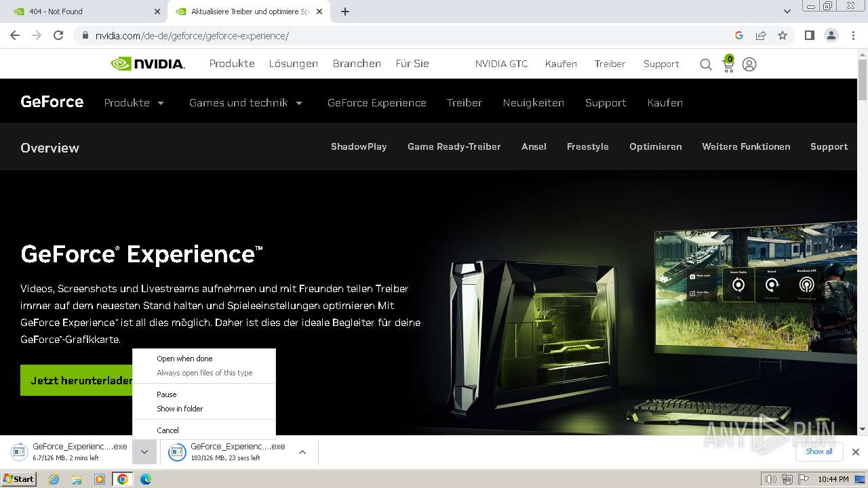
Task: Share this page using the share icon
Action: click(761, 35)
